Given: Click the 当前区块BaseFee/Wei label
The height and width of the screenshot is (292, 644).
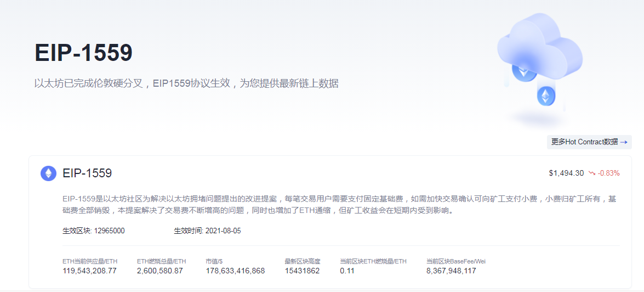Looking at the screenshot, I should point(457,261).
